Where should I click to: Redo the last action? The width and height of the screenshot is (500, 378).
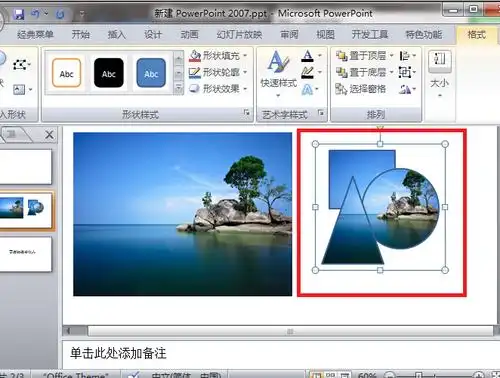(60, 14)
